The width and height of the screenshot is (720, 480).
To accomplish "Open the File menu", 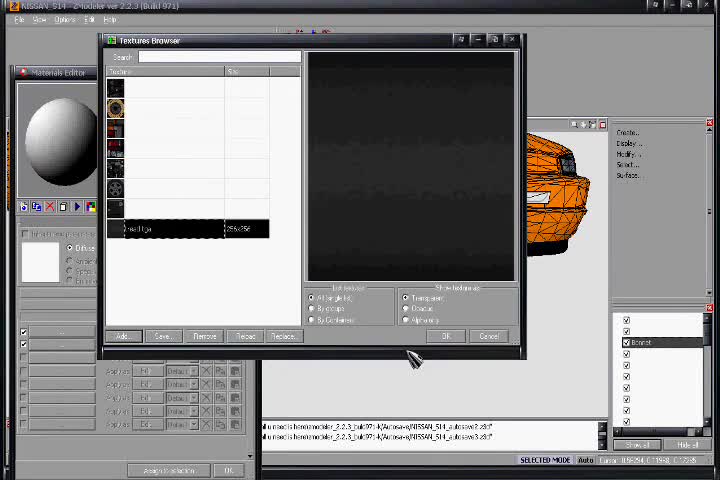I will point(19,20).
